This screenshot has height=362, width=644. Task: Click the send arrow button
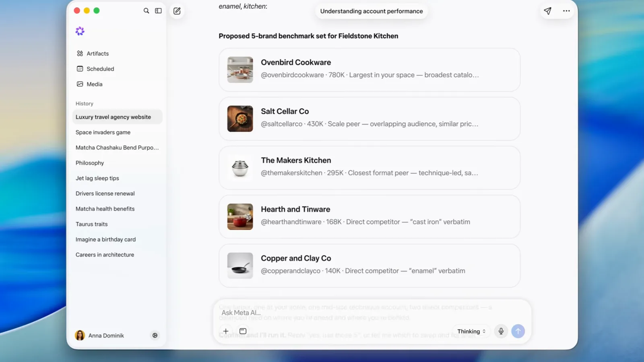518,331
